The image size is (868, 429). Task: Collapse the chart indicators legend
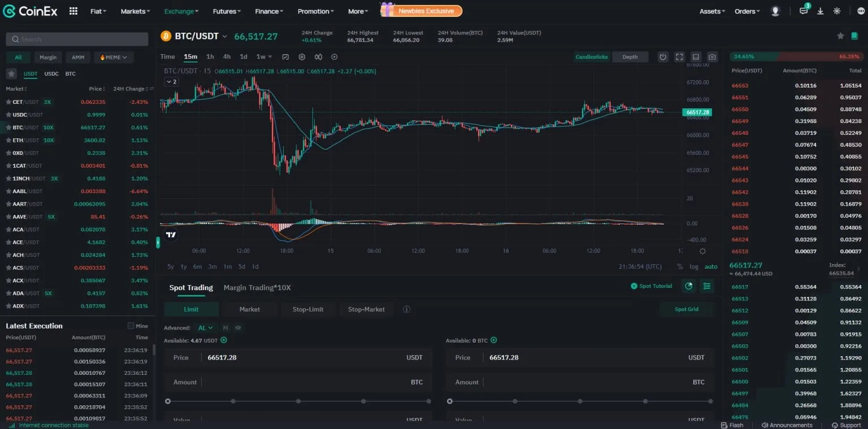click(x=171, y=82)
